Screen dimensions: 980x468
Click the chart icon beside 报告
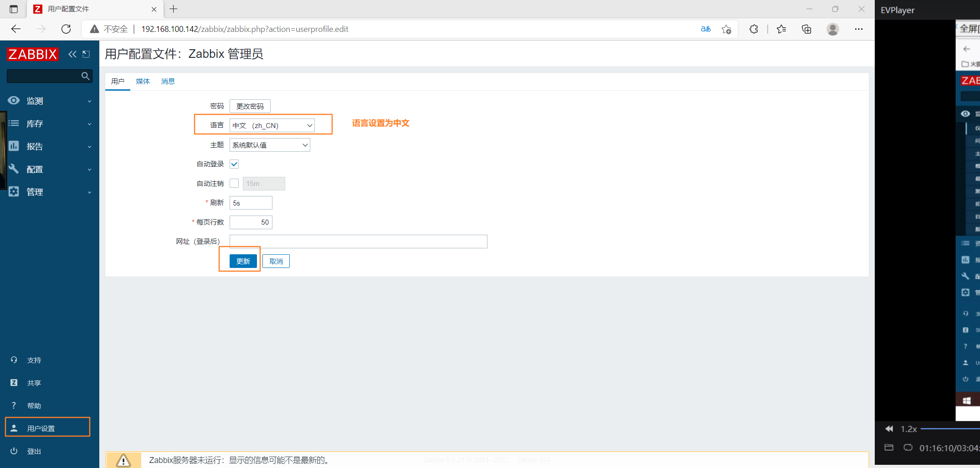(14, 146)
